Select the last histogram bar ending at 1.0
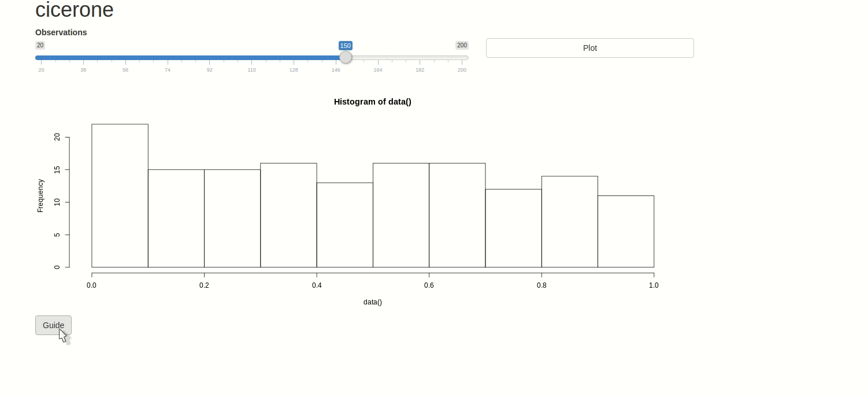This screenshot has height=394, width=868. [x=626, y=232]
